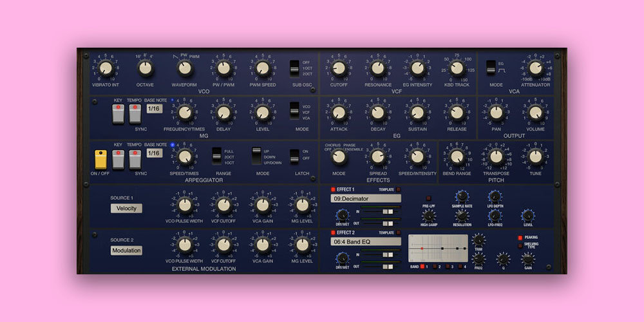
Task: Open the Source 2 Modulation selector
Action: point(126,251)
